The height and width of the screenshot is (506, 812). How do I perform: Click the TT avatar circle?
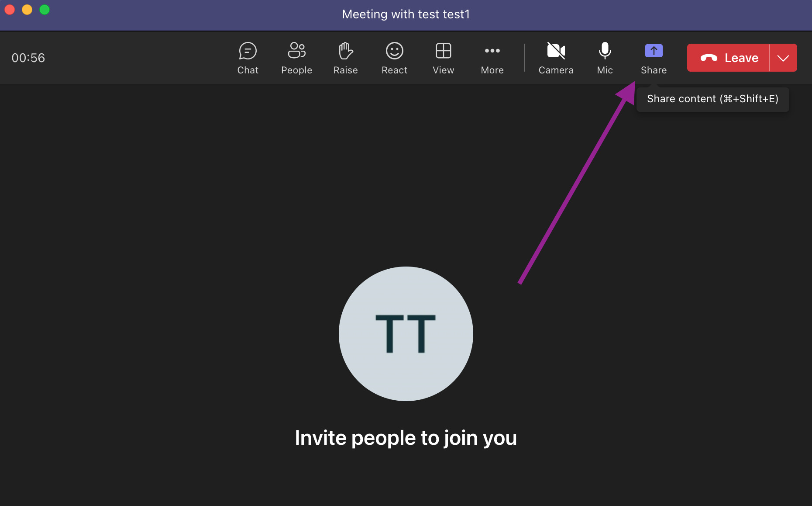(x=406, y=334)
